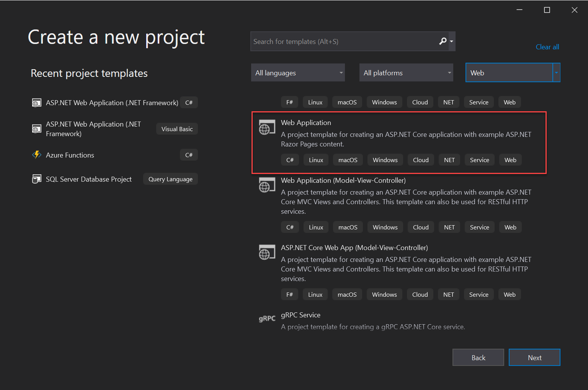Image resolution: width=588 pixels, height=390 pixels.
Task: Click the ASP.NET Web Application (.NET Framework) C# icon
Action: click(x=36, y=102)
